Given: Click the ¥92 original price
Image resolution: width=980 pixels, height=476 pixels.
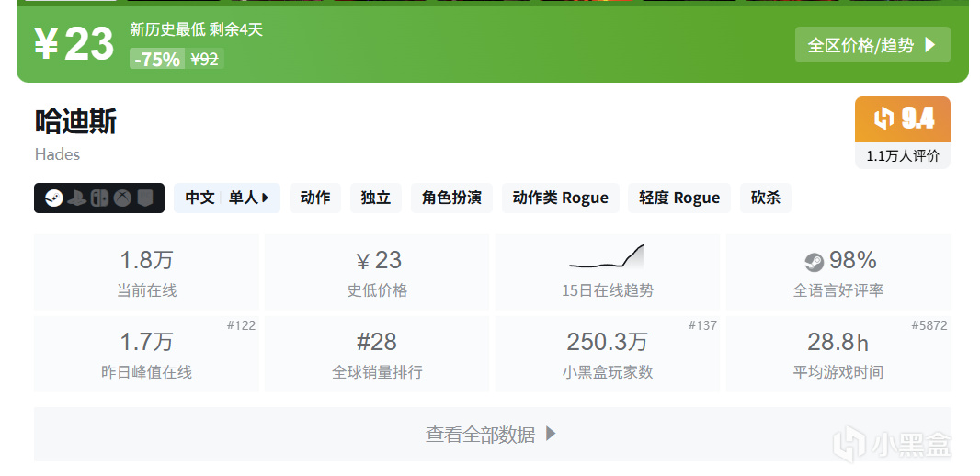Looking at the screenshot, I should click(x=204, y=60).
